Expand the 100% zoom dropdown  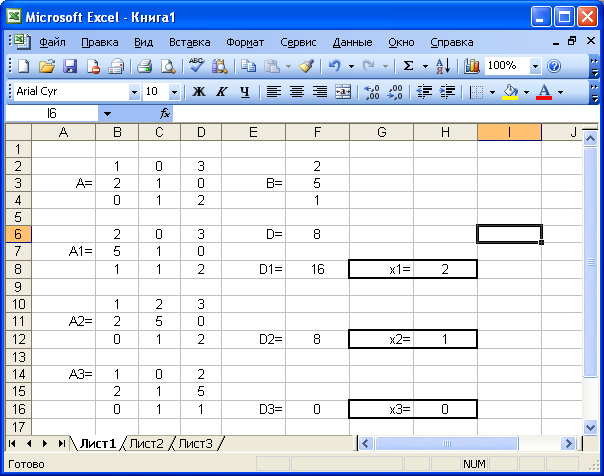coord(535,66)
